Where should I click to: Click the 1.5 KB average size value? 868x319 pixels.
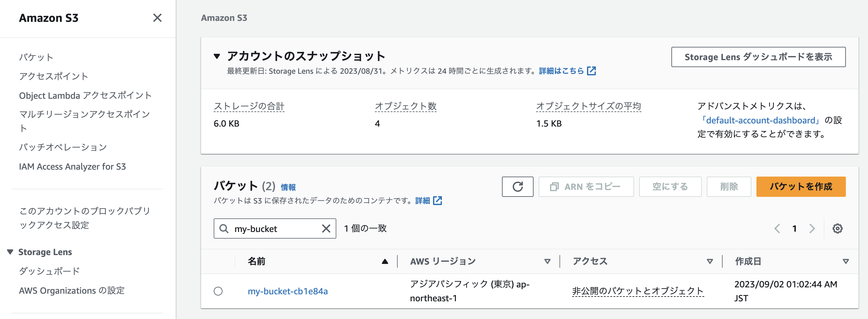(x=549, y=124)
